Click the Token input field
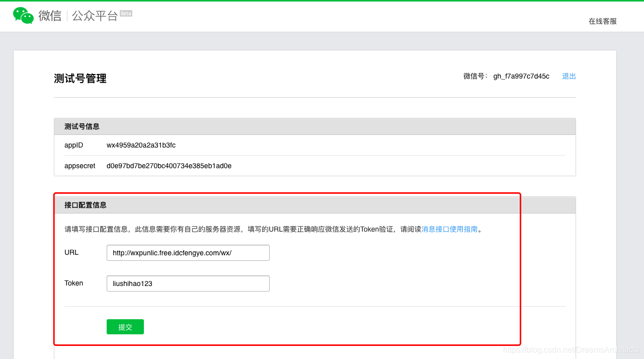The image size is (644, 359). tap(188, 283)
